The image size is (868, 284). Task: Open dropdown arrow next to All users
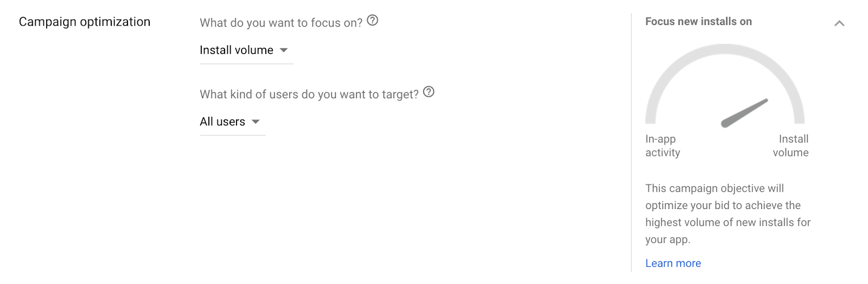(x=256, y=122)
